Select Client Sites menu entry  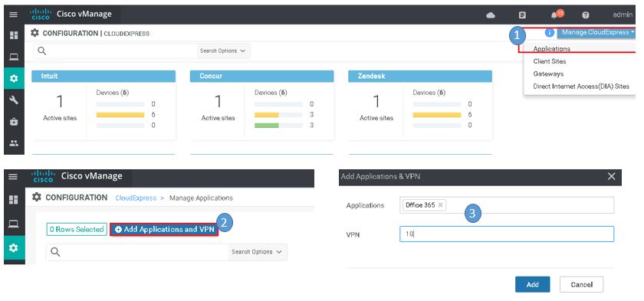(549, 61)
